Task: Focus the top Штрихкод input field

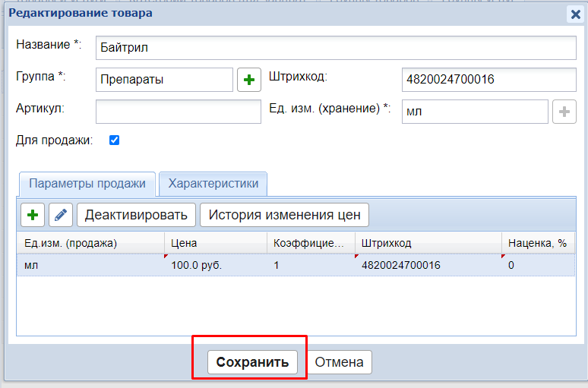Action: click(488, 80)
